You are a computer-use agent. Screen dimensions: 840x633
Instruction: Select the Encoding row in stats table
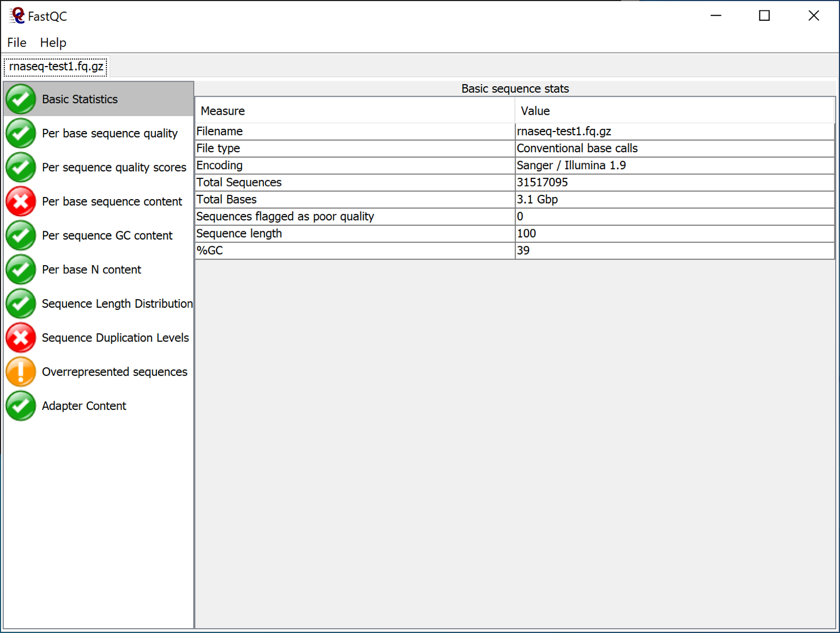(355, 165)
